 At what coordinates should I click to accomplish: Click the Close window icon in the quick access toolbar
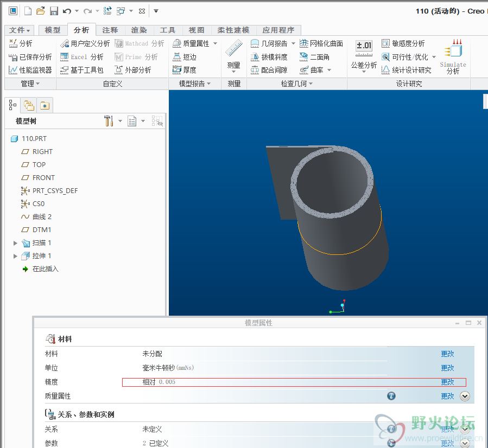pyautogui.click(x=142, y=11)
